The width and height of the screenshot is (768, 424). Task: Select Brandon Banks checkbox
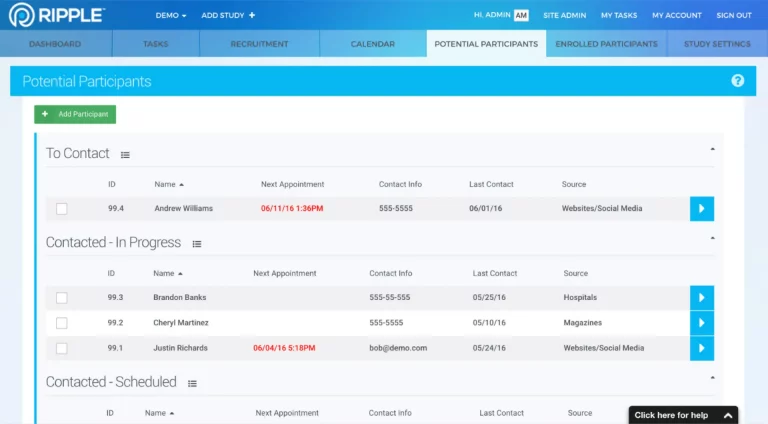(62, 298)
